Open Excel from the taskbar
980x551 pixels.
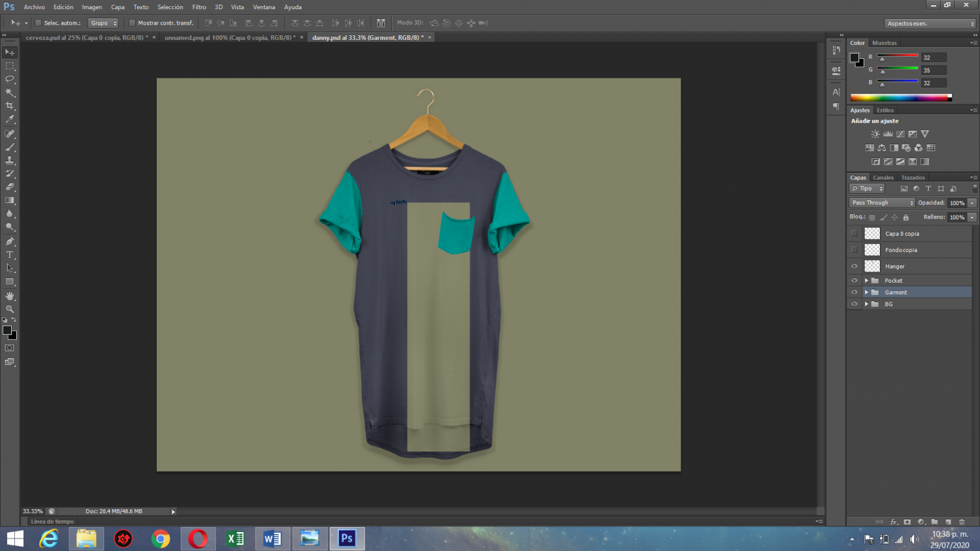(235, 539)
